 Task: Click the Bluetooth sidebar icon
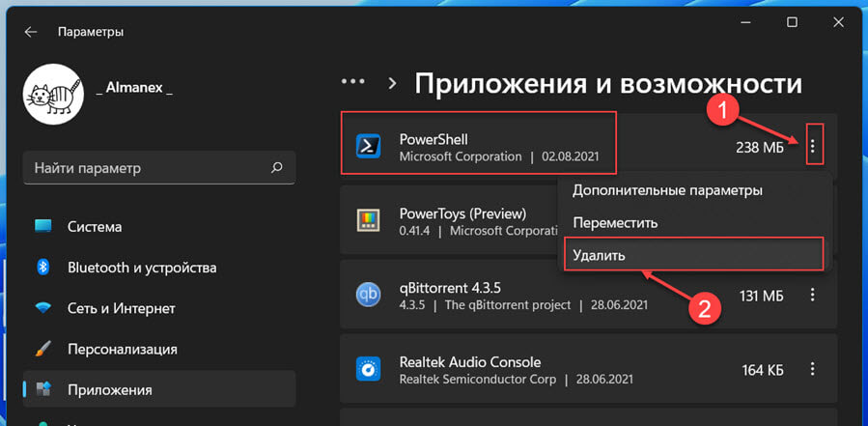tap(43, 268)
